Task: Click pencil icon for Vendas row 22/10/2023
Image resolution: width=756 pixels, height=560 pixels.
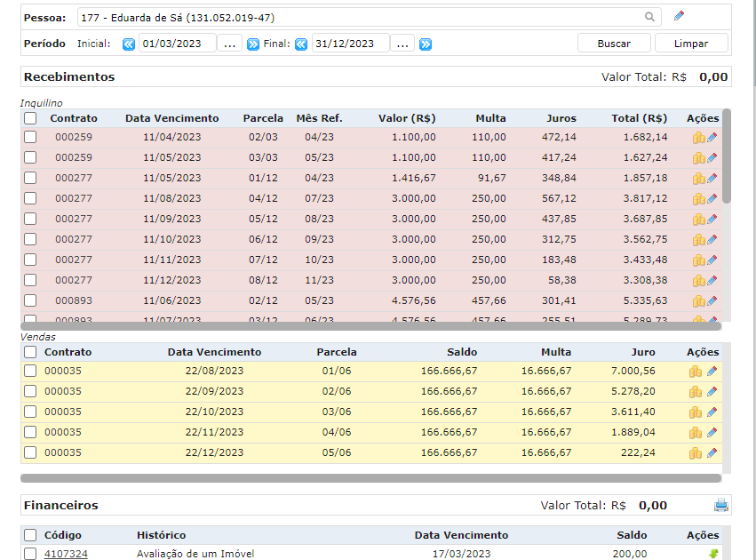Action: (712, 412)
